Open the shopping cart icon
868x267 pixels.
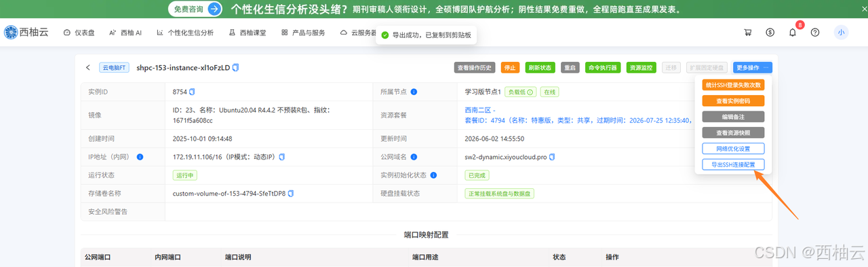pos(748,32)
